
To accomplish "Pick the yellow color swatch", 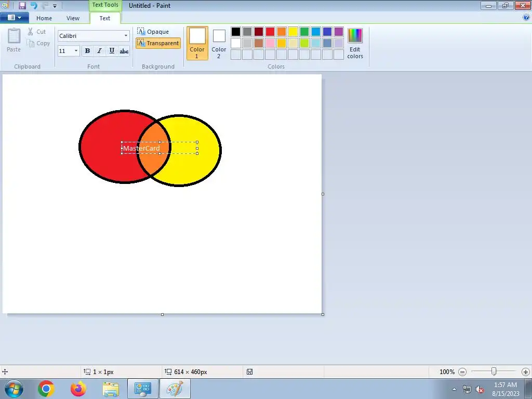I will [x=293, y=32].
